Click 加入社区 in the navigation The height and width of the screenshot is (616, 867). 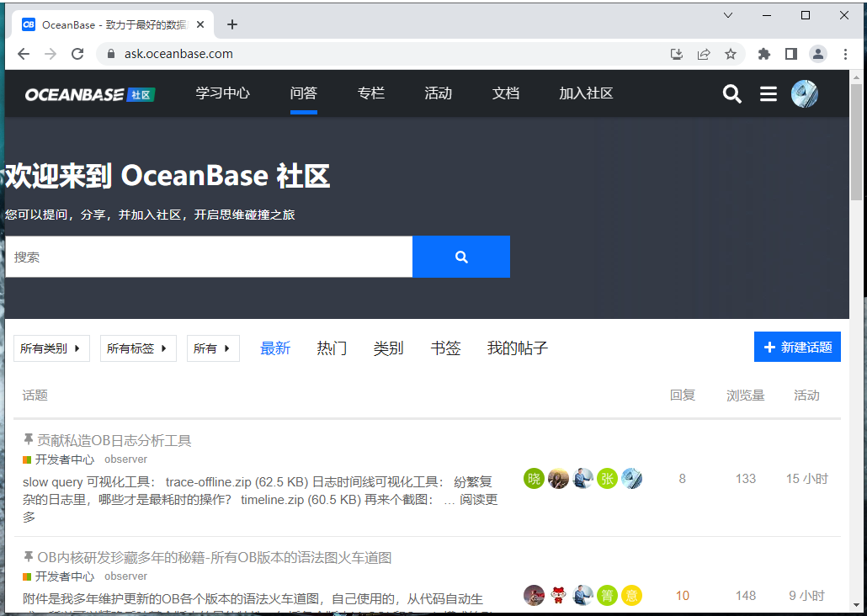click(586, 93)
